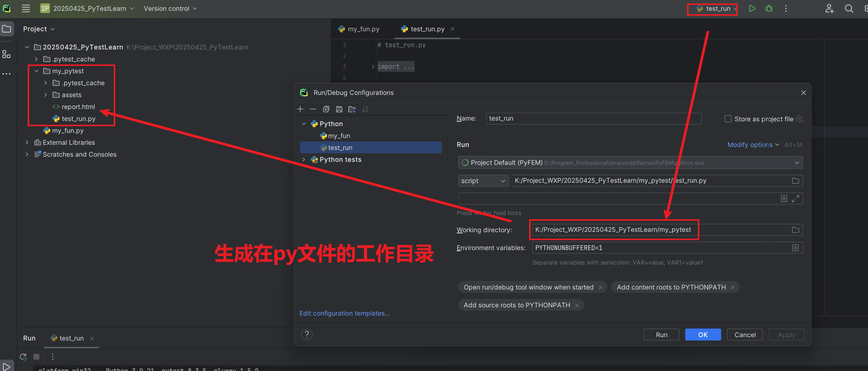The width and height of the screenshot is (868, 371).
Task: Expand the root .pytest_cache folder
Action: click(36, 59)
